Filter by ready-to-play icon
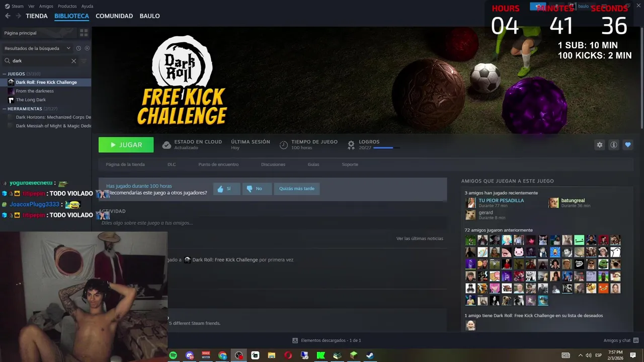644x362 pixels. point(87,48)
